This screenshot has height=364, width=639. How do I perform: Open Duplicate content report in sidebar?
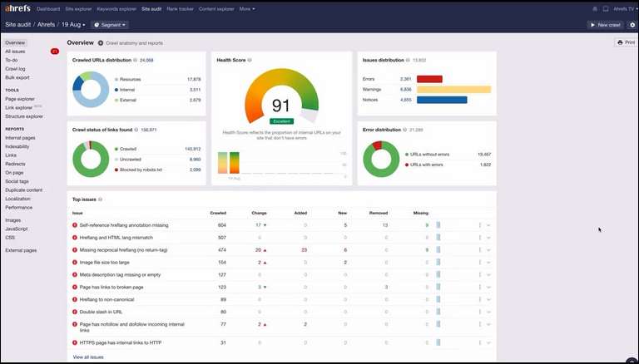(23, 190)
